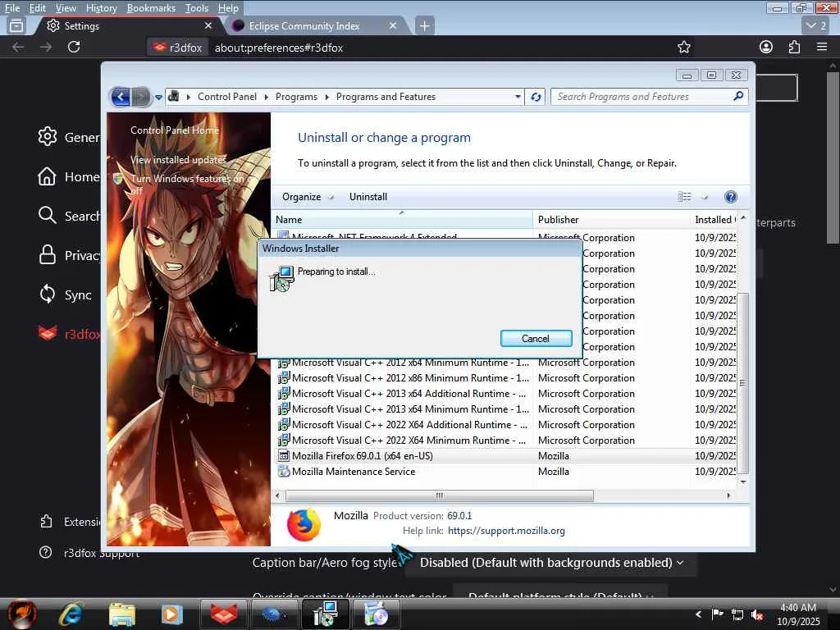Open the browser hamburger menu
The height and width of the screenshot is (630, 840).
[822, 47]
